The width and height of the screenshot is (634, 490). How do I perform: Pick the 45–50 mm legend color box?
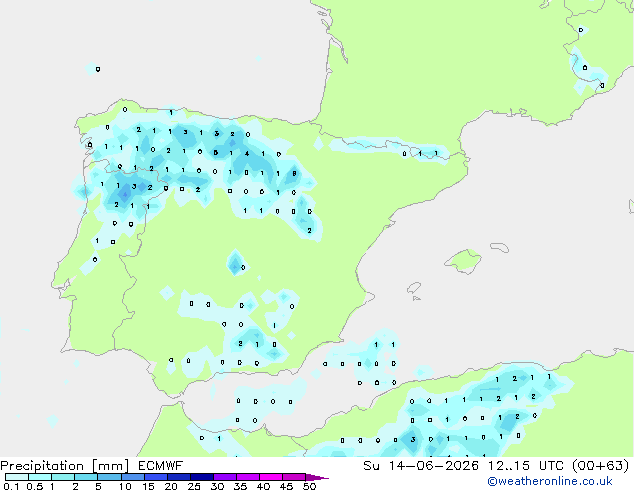(x=294, y=477)
